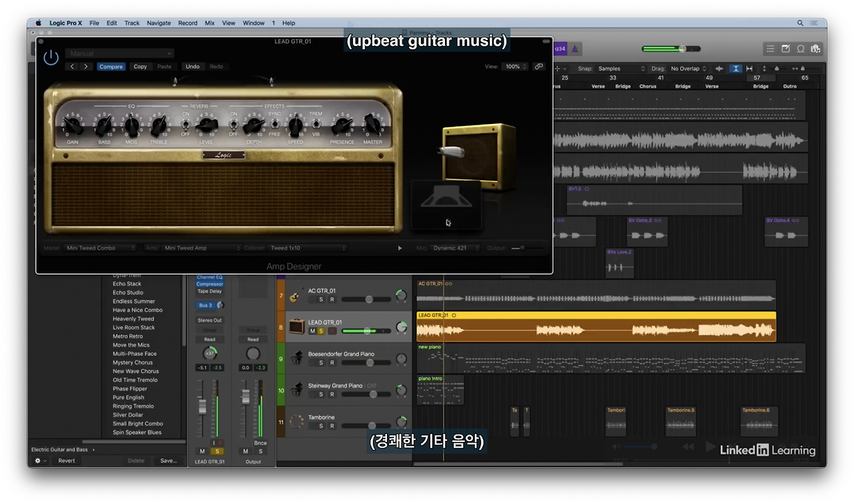Image resolution: width=854 pixels, height=504 pixels.
Task: Open the File menu
Action: coord(94,23)
